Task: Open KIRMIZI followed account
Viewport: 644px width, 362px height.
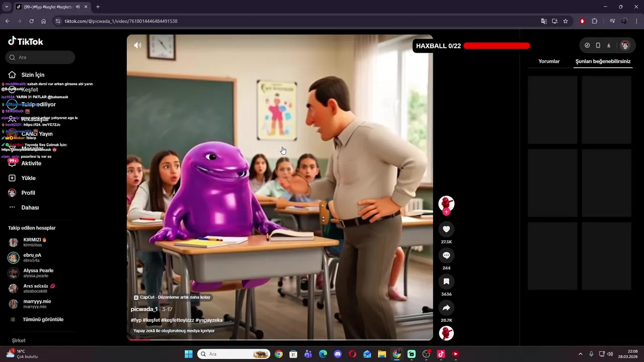Action: pos(34,242)
